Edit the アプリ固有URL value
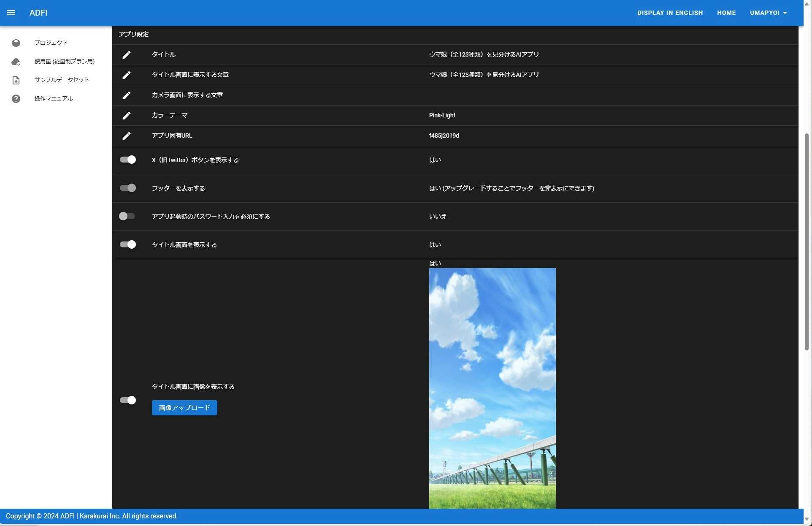 [x=127, y=136]
